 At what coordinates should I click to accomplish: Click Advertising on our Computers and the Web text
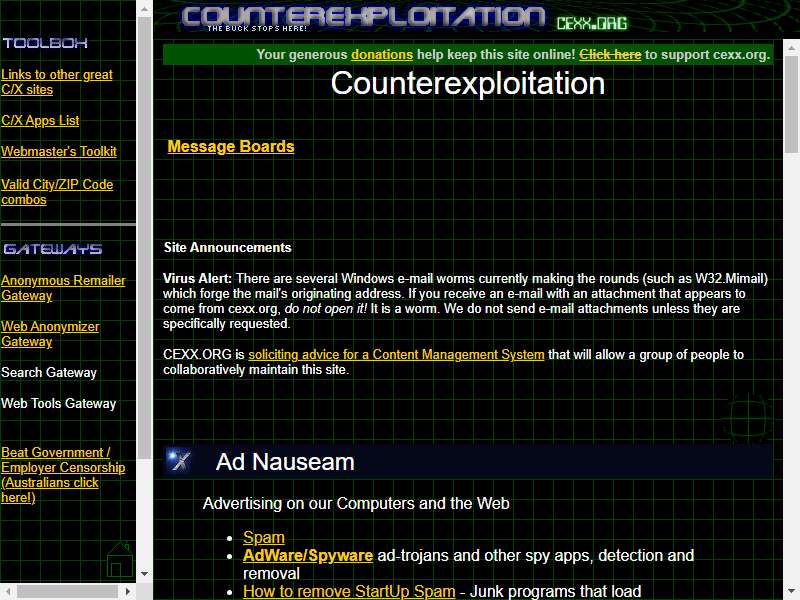pyautogui.click(x=356, y=504)
